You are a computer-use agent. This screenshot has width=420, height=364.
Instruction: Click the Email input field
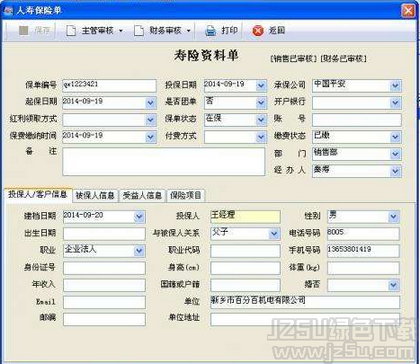104,302
